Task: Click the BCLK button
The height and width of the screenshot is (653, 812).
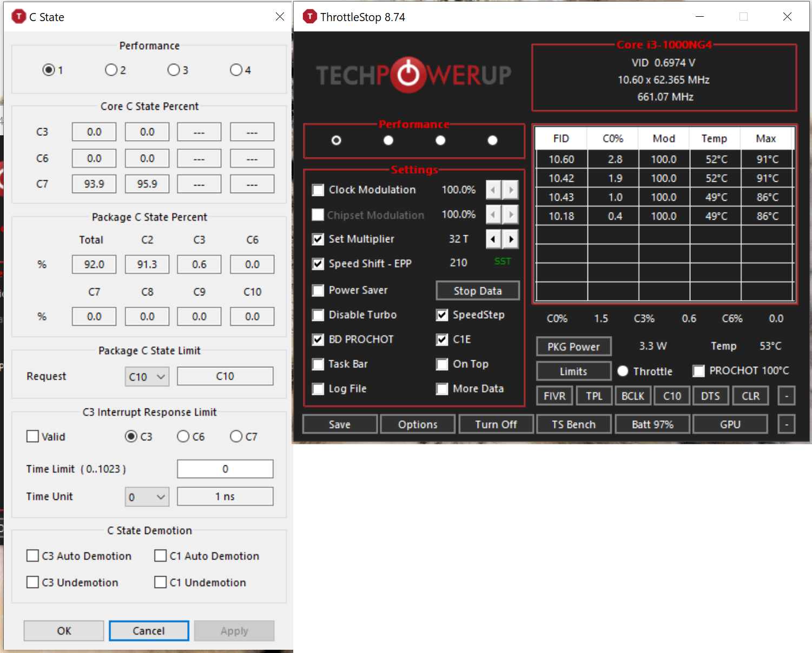Action: pyautogui.click(x=633, y=396)
